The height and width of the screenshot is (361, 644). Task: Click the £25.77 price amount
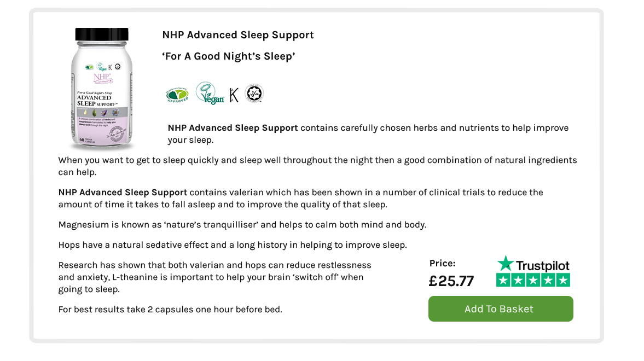(x=451, y=281)
